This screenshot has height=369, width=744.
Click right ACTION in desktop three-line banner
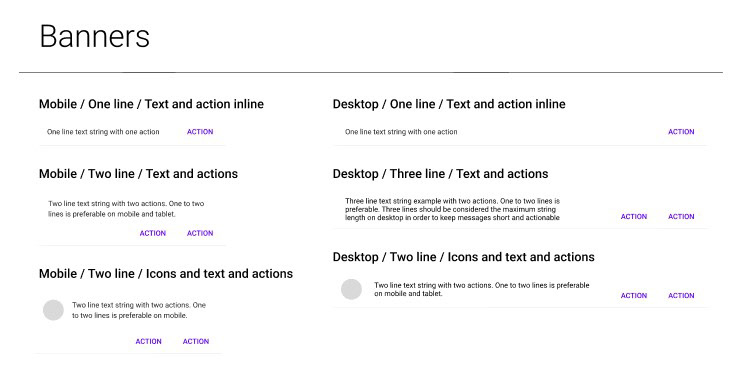pos(681,217)
